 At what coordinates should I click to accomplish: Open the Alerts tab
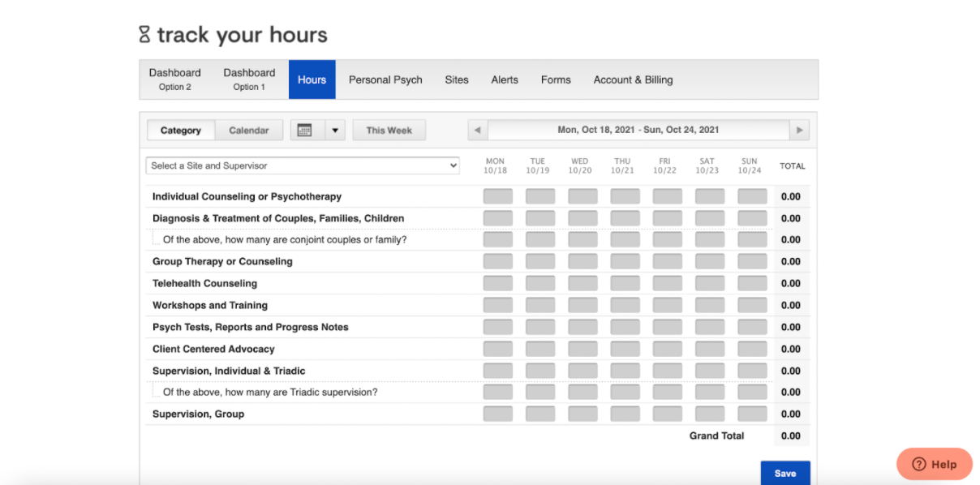click(505, 79)
